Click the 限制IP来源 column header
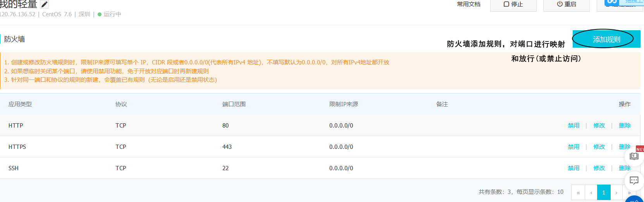 (344, 104)
